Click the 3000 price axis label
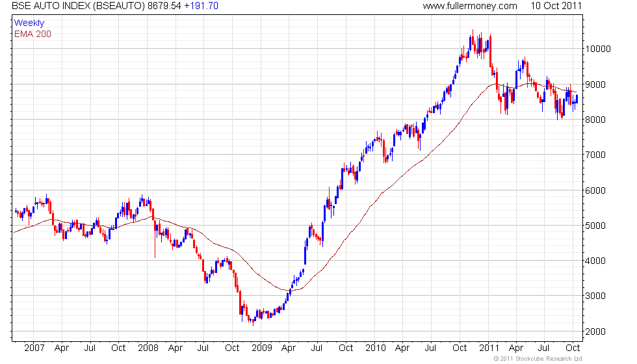 [595, 296]
